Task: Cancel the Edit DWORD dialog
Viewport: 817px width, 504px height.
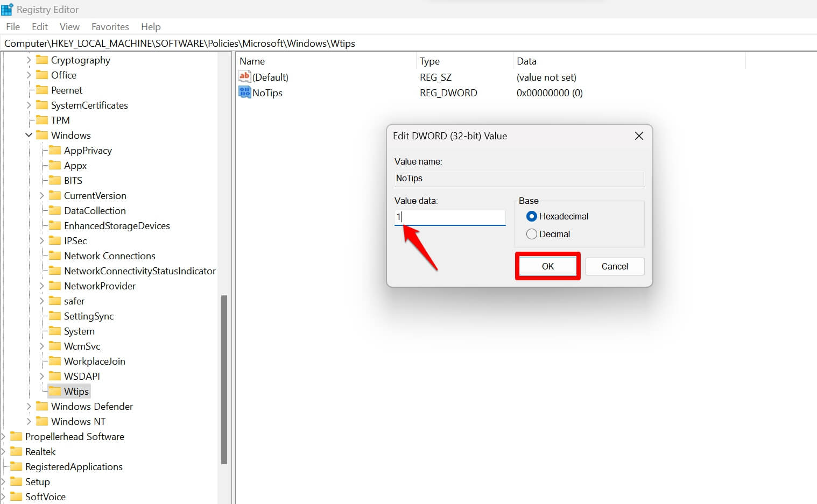Action: [615, 266]
